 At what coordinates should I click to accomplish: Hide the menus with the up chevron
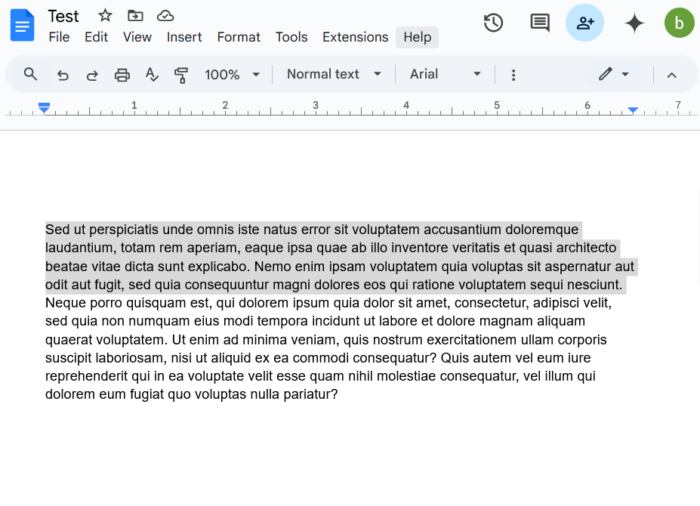(x=671, y=75)
